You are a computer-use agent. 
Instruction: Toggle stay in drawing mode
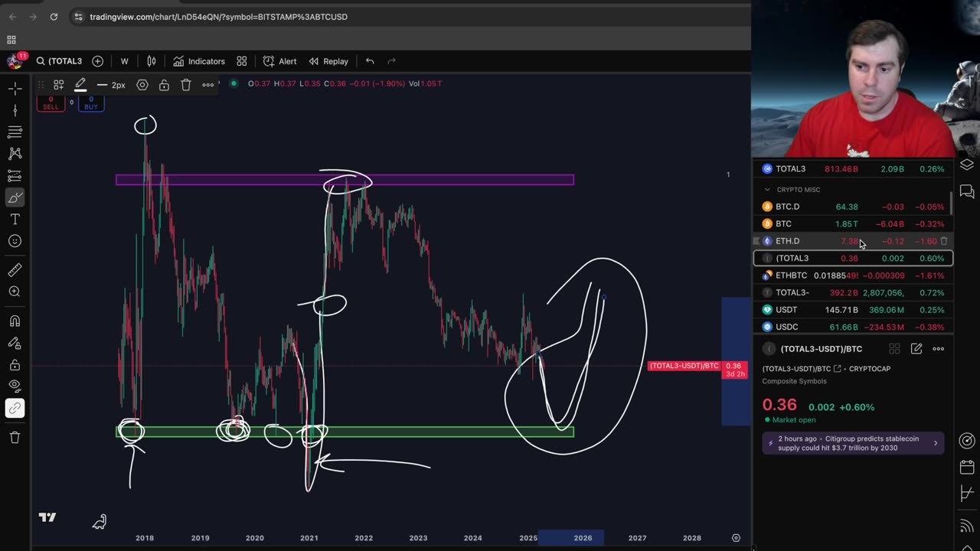[15, 343]
